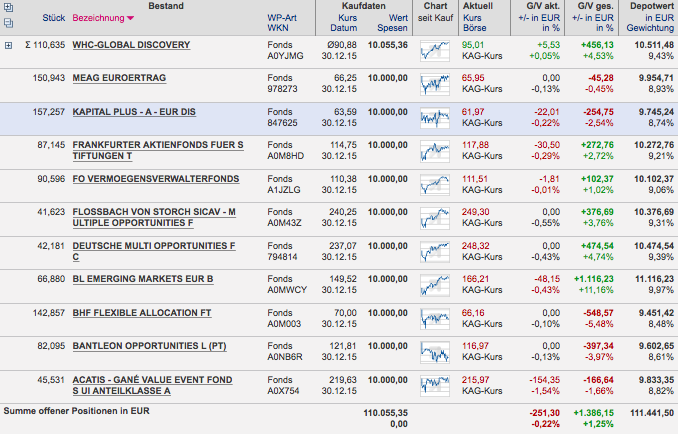Open the ACATIS GANÉ VALUE EVENT chart thumbnail
The height and width of the screenshot is (434, 678).
(435, 386)
